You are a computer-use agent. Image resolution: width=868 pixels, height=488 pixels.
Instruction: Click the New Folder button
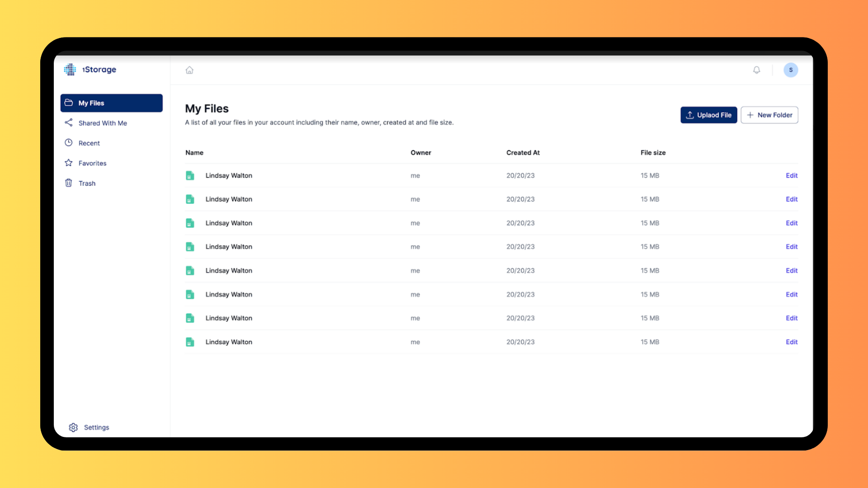coord(769,114)
